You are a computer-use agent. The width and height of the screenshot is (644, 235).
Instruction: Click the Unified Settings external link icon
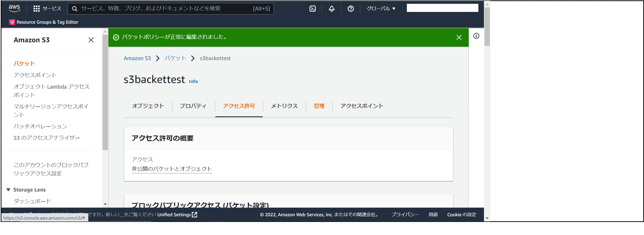pos(195,215)
